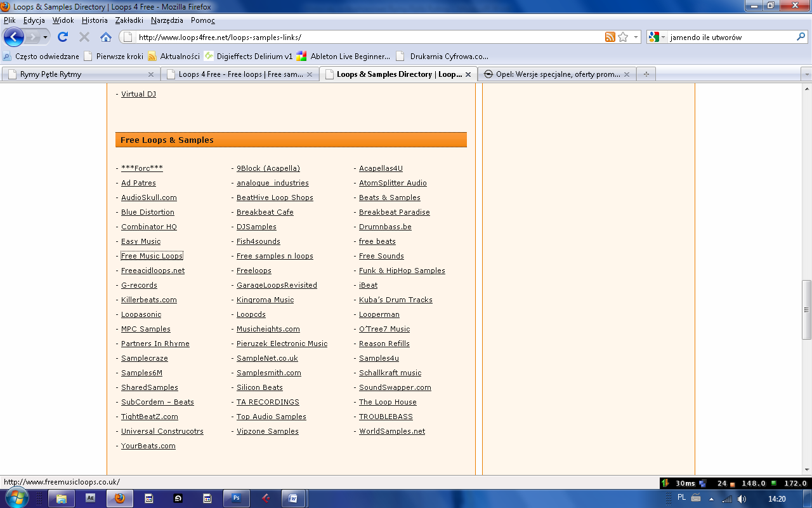Open the Historia menu
812x508 pixels.
(x=95, y=20)
